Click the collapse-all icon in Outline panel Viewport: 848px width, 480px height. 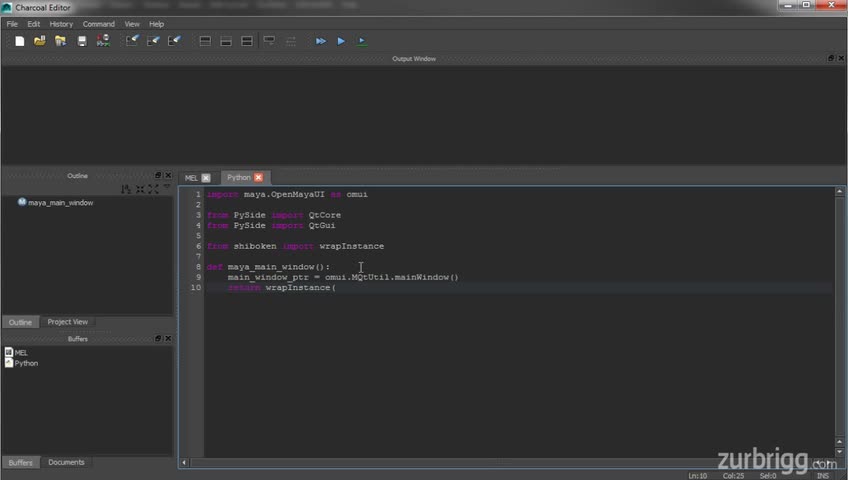(140, 189)
